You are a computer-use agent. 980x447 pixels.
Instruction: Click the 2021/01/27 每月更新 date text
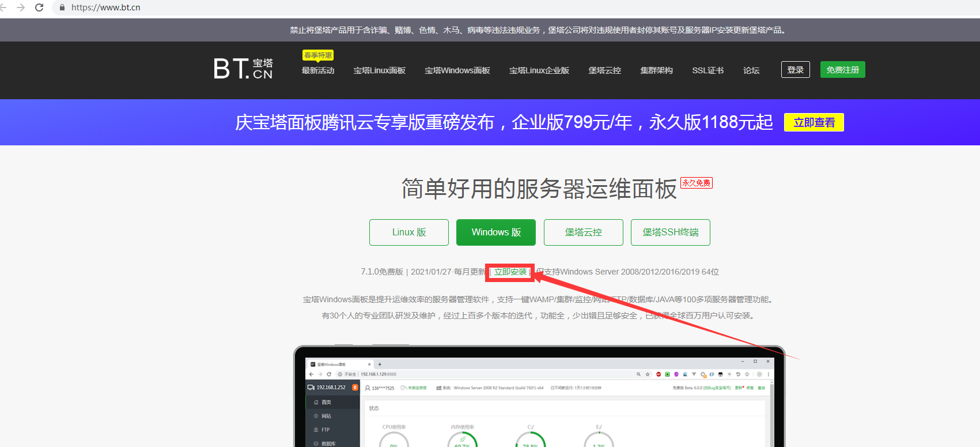pyautogui.click(x=448, y=272)
